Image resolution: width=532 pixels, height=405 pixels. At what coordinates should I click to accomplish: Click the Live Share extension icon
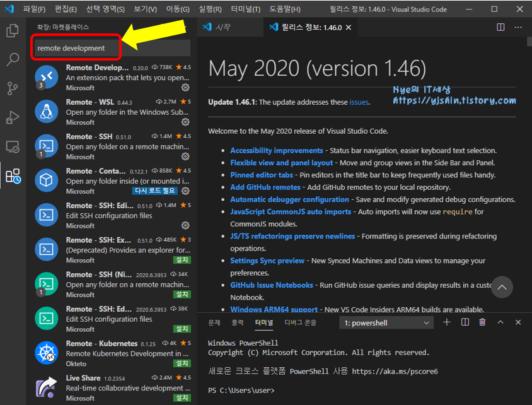tap(46, 387)
